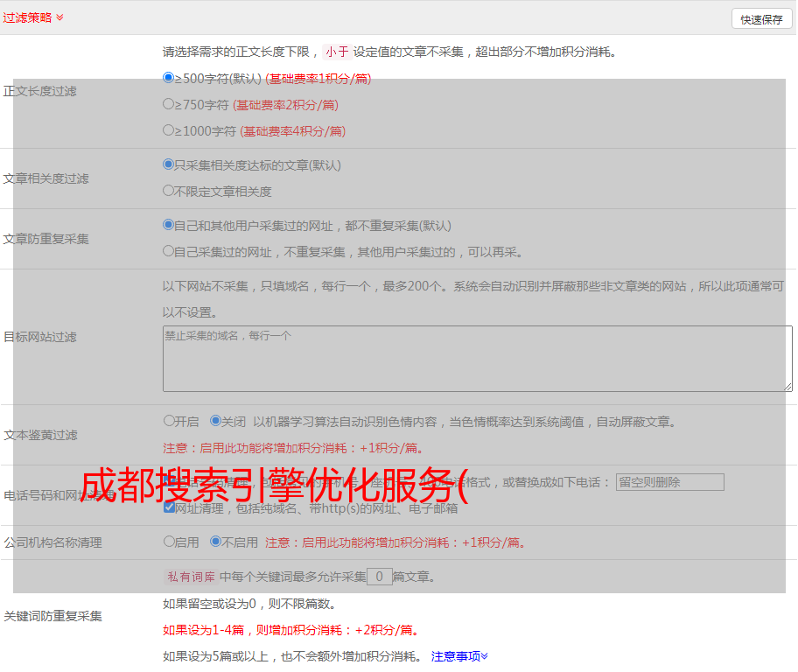Choose 只采集相关度达标的文章 radio option

tap(169, 164)
